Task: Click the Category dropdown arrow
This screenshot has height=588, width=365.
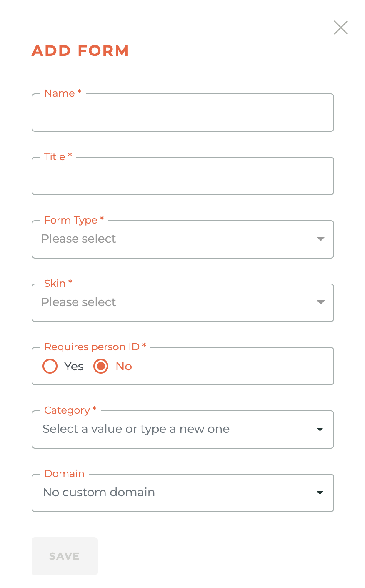Action: coord(320,429)
